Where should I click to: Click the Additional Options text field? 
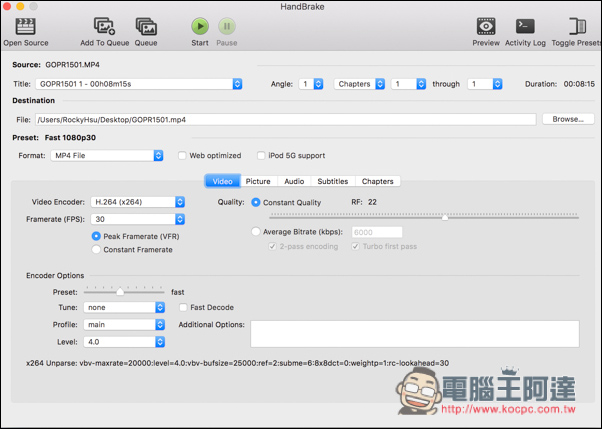coord(414,333)
